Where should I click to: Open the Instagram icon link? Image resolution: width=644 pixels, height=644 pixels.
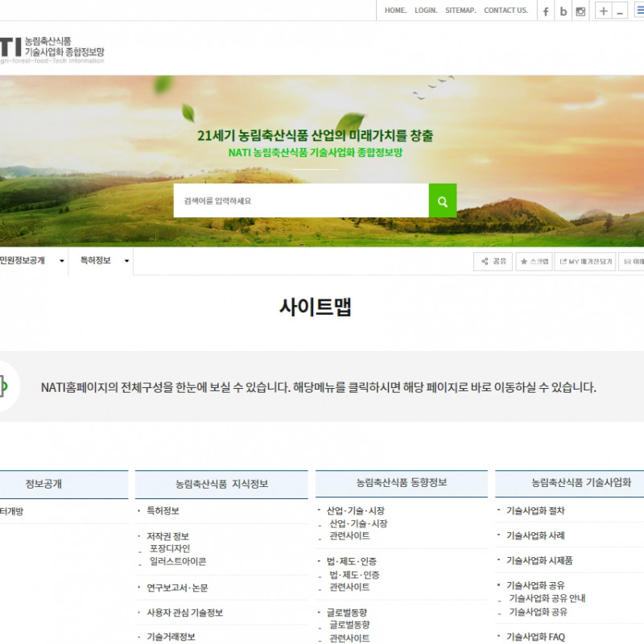[580, 11]
